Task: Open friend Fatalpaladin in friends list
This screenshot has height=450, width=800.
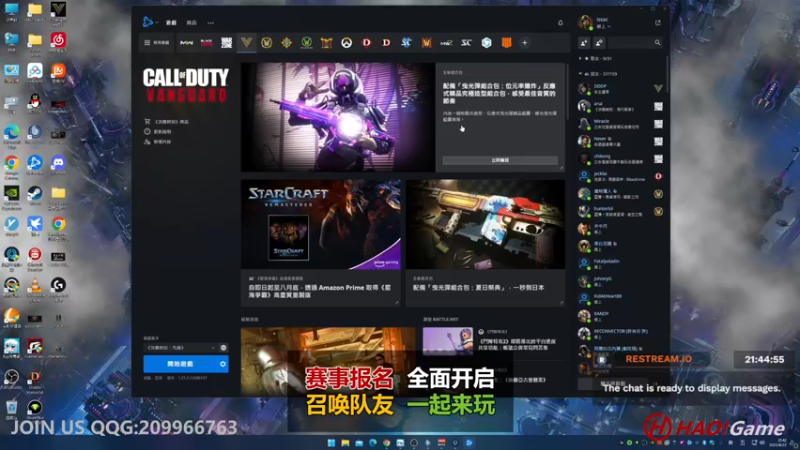Action: pyautogui.click(x=620, y=264)
